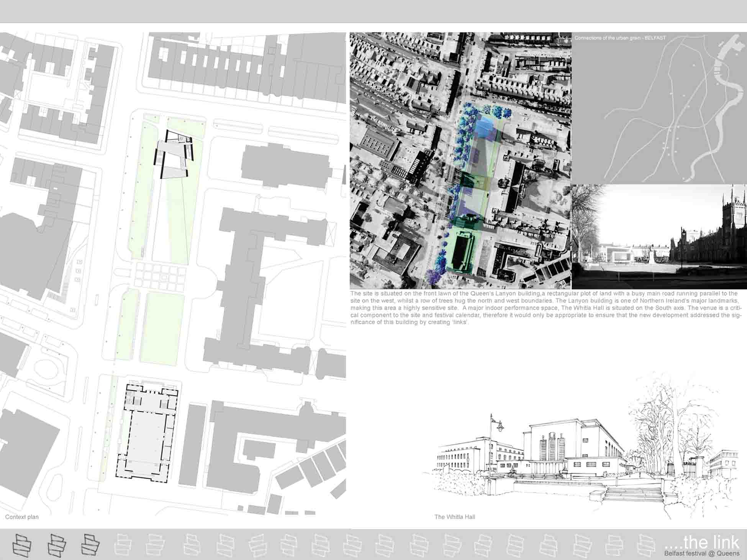Click the 'Context plan' caption label

coord(22,517)
